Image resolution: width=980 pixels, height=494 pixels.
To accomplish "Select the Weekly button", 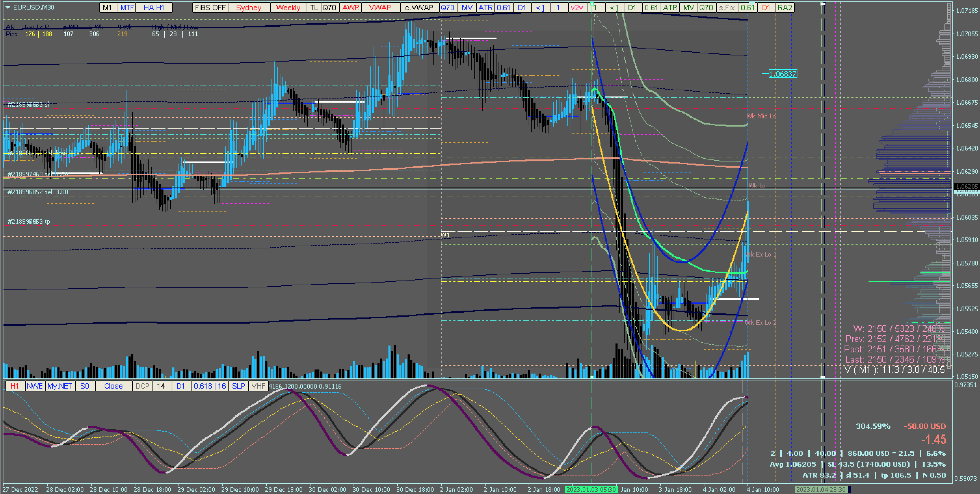I will [x=288, y=8].
